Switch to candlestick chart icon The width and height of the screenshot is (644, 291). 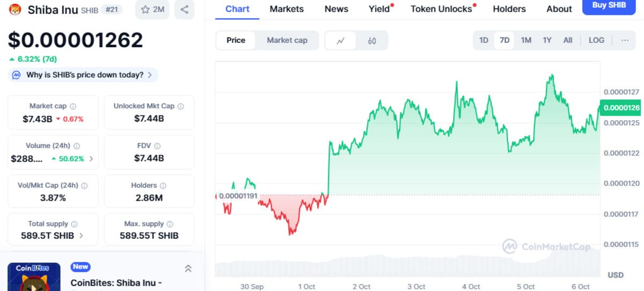coord(372,40)
